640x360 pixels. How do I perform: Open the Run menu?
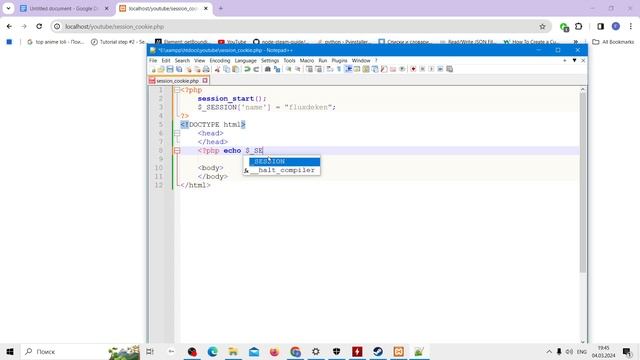[323, 60]
